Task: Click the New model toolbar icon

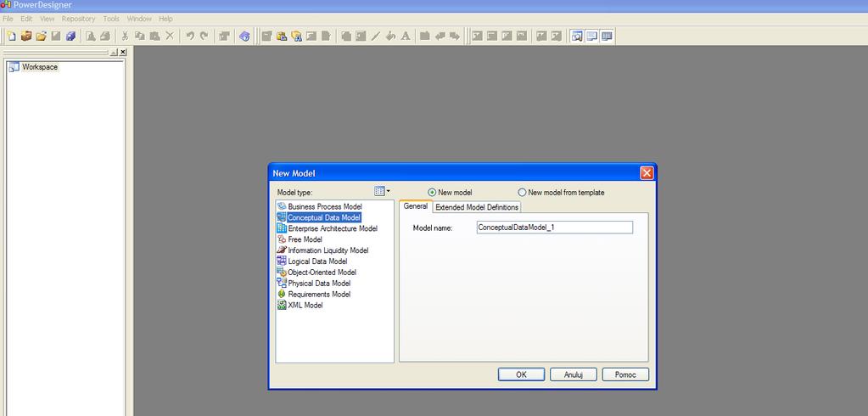Action: coord(12,37)
